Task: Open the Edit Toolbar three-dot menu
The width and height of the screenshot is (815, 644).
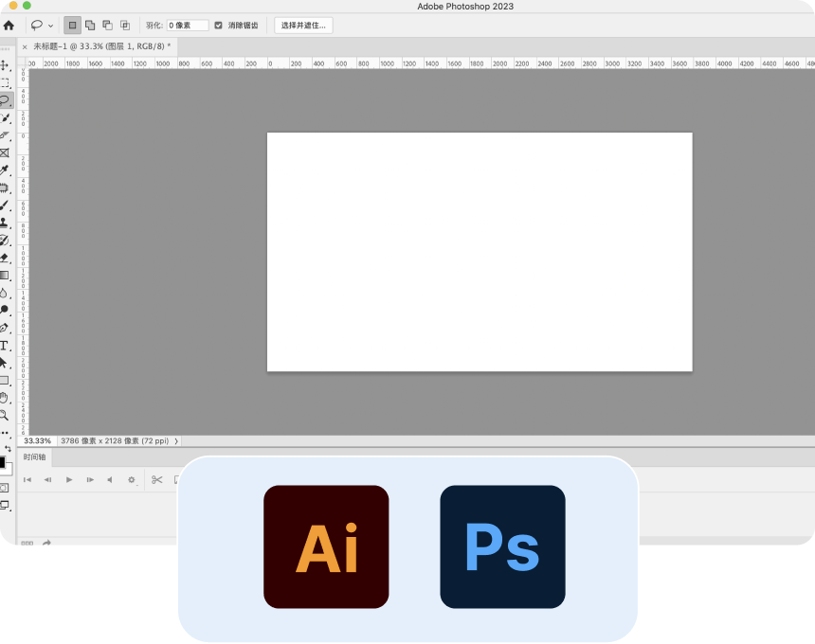Action: pyautogui.click(x=5, y=433)
